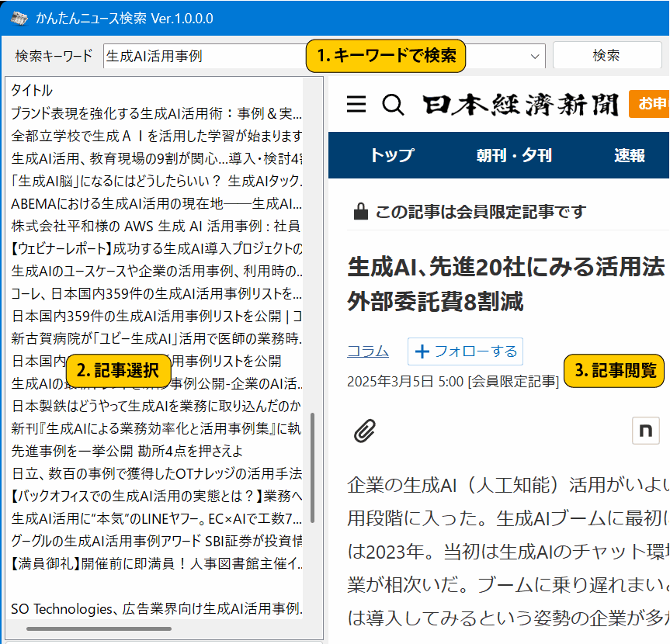
Task: Select the 日本製鉄 article in list
Action: click(x=155, y=406)
